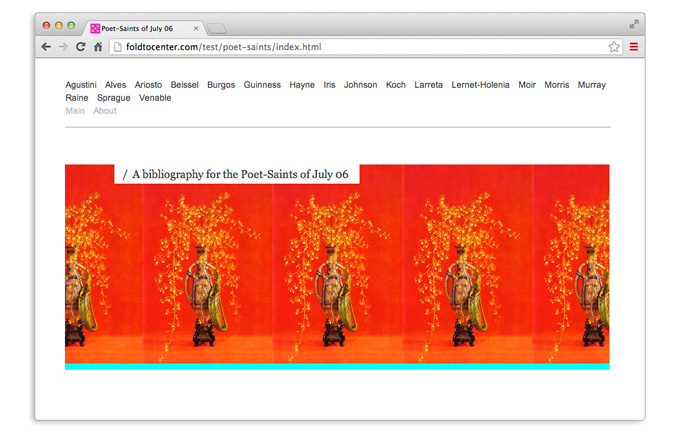
Task: Bookmark this page with the star icon
Action: (x=614, y=47)
